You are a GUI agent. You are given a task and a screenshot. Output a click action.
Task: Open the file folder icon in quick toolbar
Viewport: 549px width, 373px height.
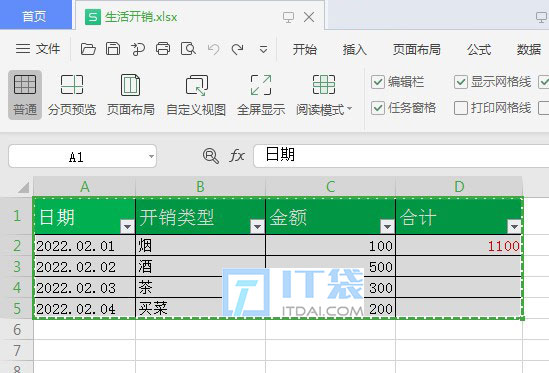click(x=88, y=49)
